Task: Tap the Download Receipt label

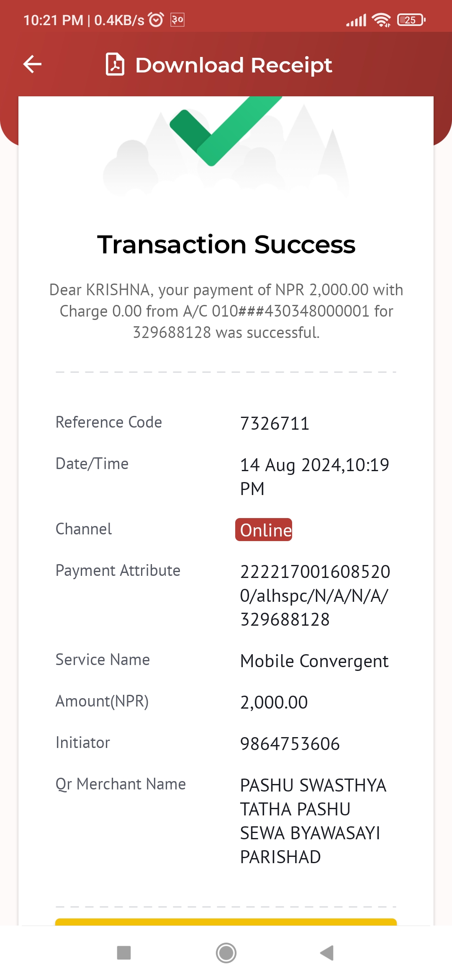Action: click(234, 65)
